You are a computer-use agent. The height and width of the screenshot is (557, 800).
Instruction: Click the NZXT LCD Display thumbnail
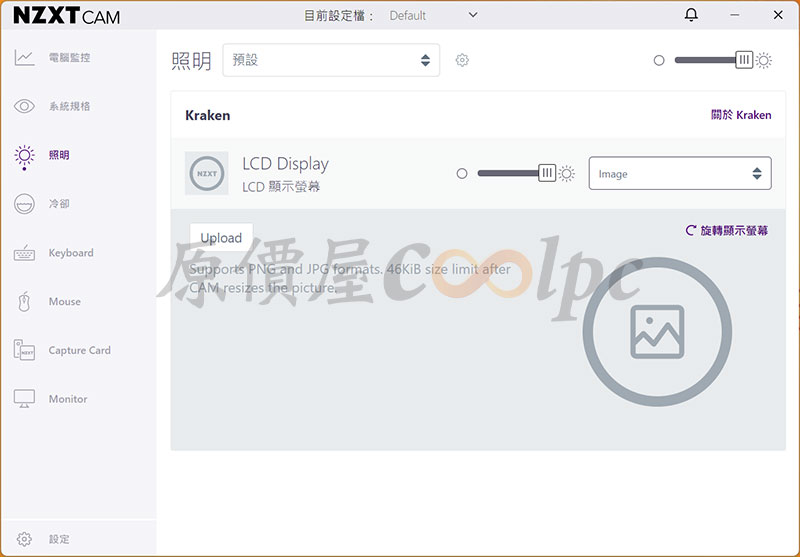pyautogui.click(x=207, y=173)
